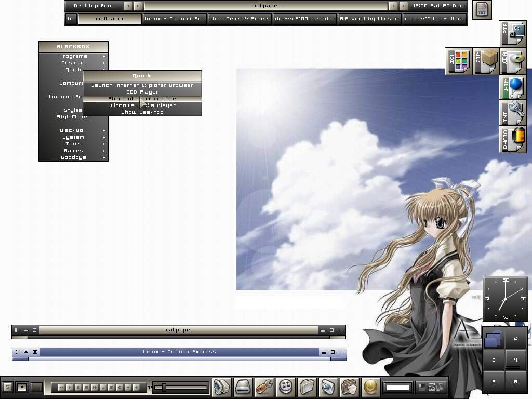Click the system tray network icon

(x=440, y=387)
